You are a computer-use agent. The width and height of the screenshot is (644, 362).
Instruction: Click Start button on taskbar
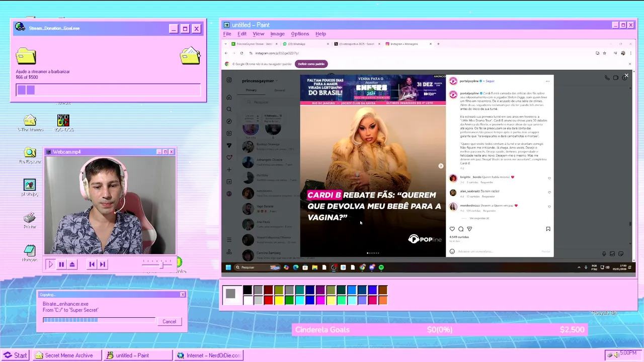click(15, 355)
